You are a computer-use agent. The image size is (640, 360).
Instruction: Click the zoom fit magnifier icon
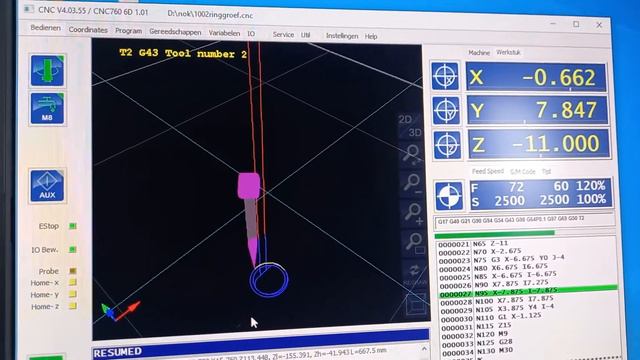(x=412, y=154)
